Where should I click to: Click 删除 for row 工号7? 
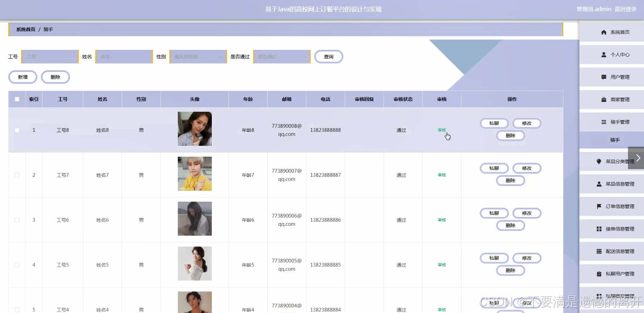click(510, 181)
